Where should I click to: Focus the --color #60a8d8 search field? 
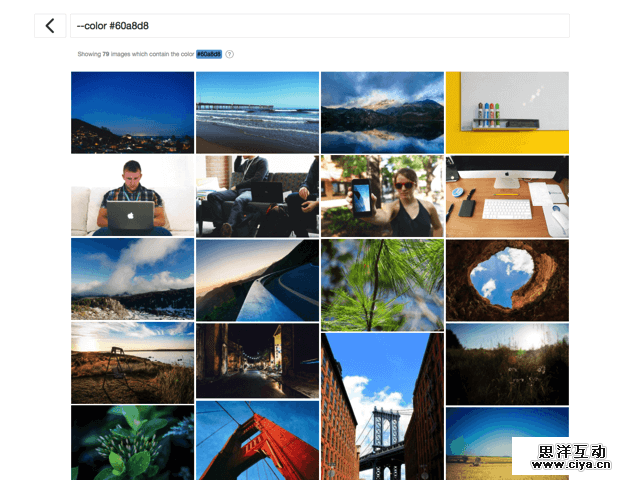320,26
